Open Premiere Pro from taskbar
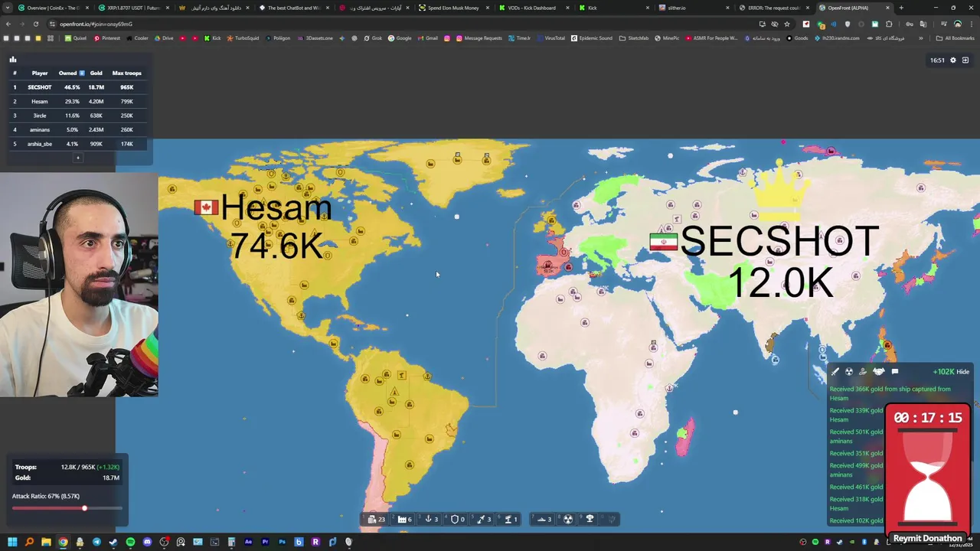Image resolution: width=980 pixels, height=551 pixels. point(265,542)
